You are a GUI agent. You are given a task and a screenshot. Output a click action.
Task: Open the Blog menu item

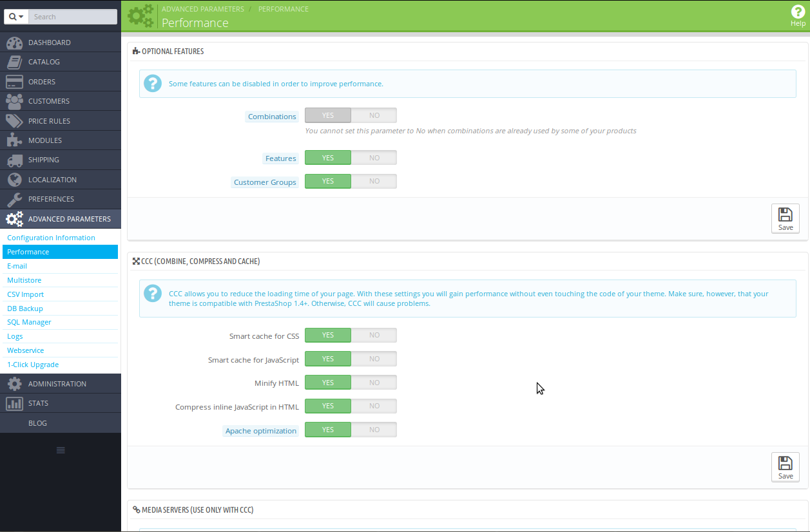coord(60,423)
